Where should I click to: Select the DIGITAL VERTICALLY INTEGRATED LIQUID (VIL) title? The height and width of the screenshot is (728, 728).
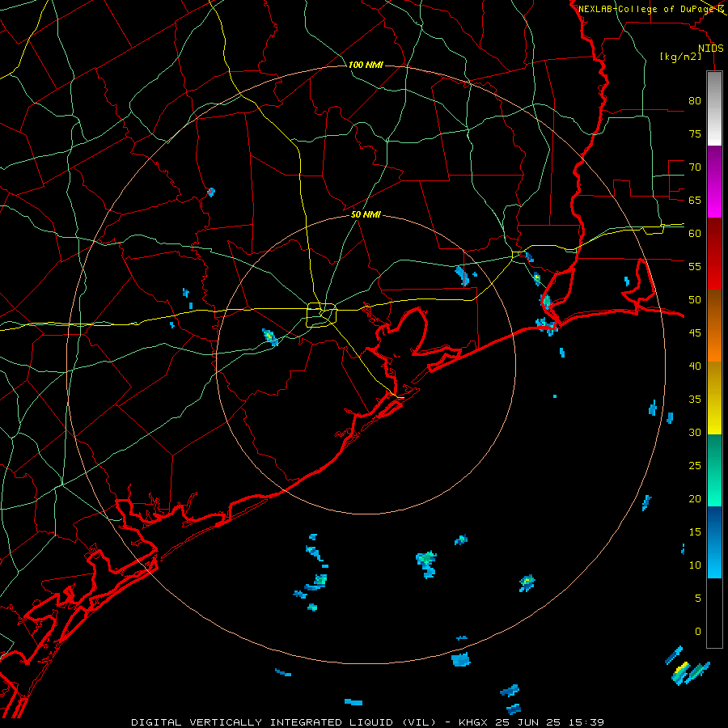coord(283,722)
